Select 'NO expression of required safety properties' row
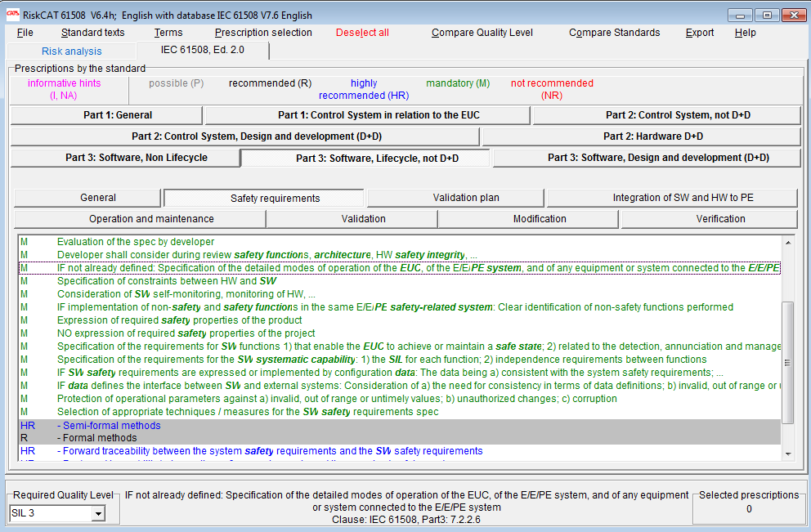 point(399,333)
